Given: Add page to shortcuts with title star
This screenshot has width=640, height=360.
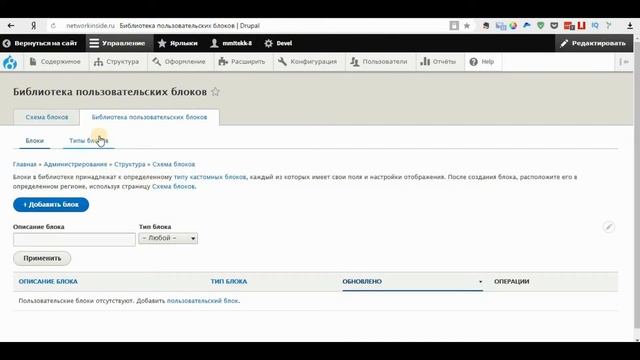Looking at the screenshot, I should pyautogui.click(x=216, y=92).
